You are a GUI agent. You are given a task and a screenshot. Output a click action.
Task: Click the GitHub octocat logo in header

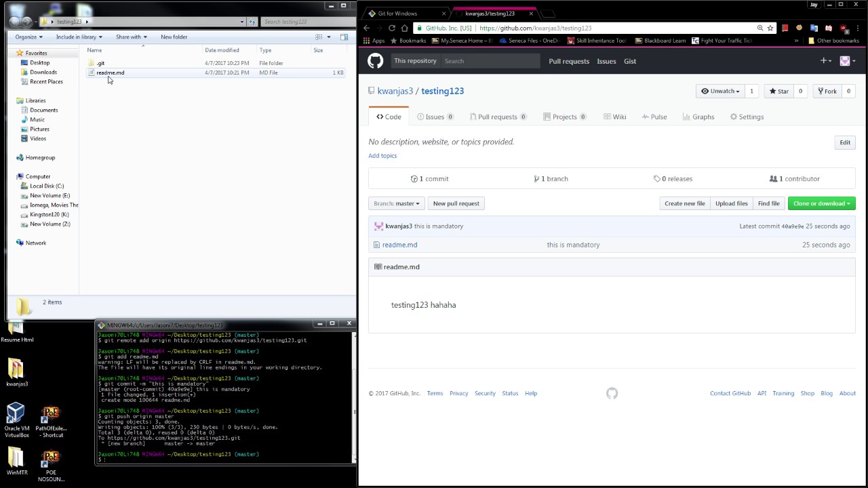click(x=375, y=61)
